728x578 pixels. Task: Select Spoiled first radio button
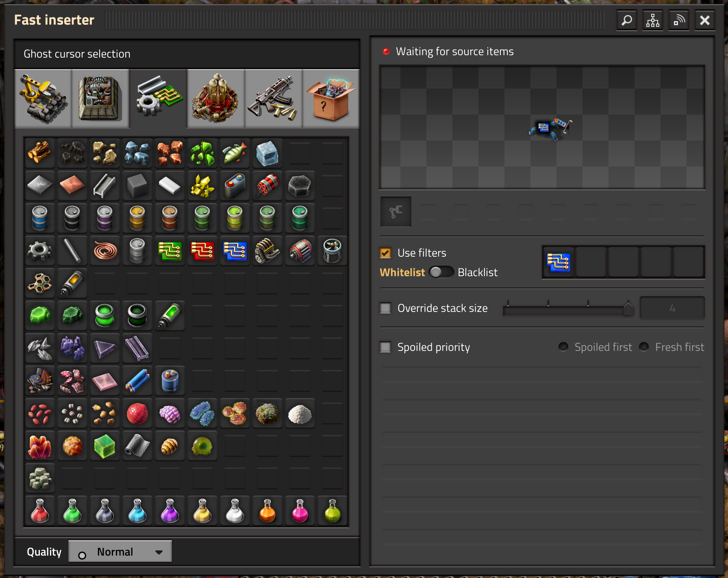(x=563, y=347)
